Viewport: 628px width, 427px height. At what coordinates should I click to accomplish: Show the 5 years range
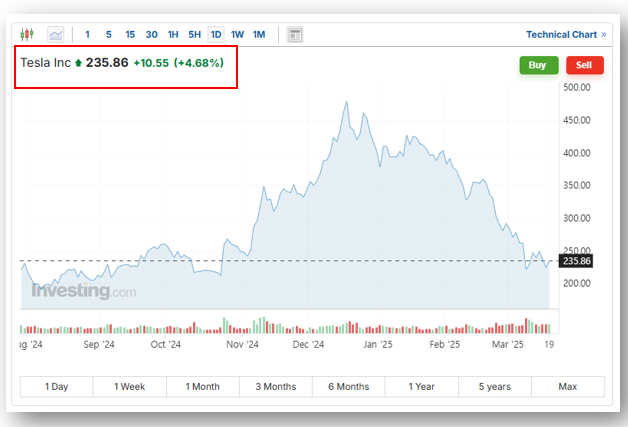point(495,387)
